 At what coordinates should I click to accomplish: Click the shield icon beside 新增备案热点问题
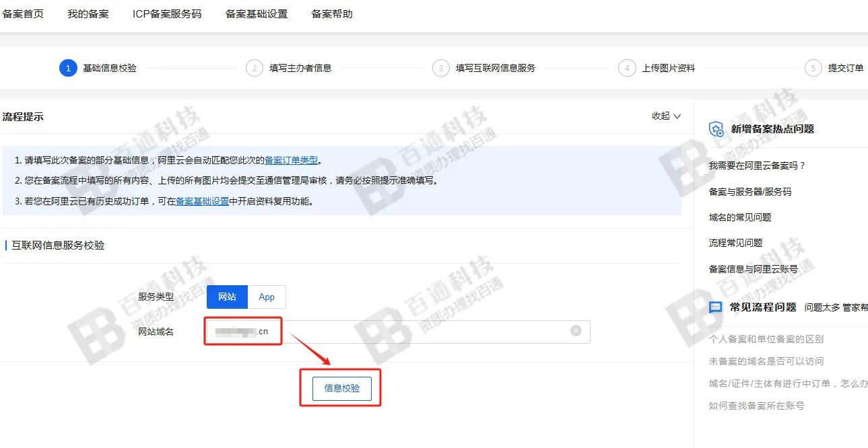pos(716,129)
